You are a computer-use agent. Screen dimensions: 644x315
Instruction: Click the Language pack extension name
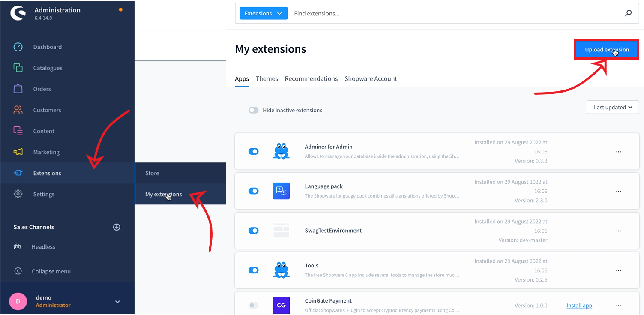(324, 186)
